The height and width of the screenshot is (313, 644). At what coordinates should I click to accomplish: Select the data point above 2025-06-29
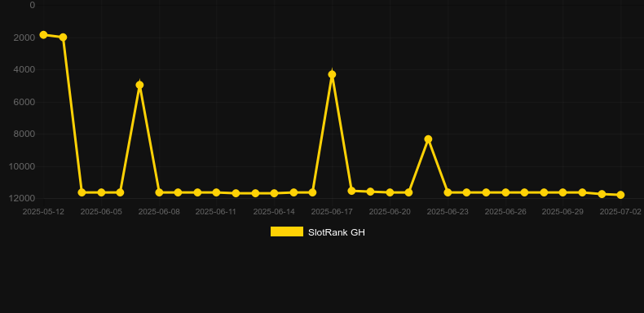pyautogui.click(x=562, y=192)
